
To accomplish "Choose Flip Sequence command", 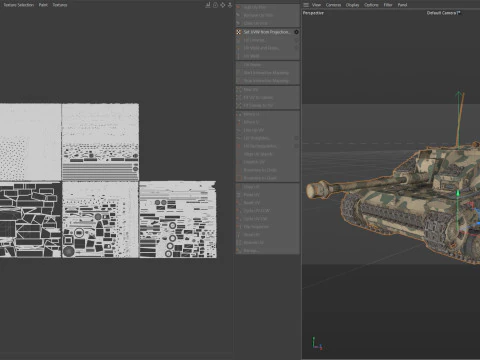I will click(267, 227).
